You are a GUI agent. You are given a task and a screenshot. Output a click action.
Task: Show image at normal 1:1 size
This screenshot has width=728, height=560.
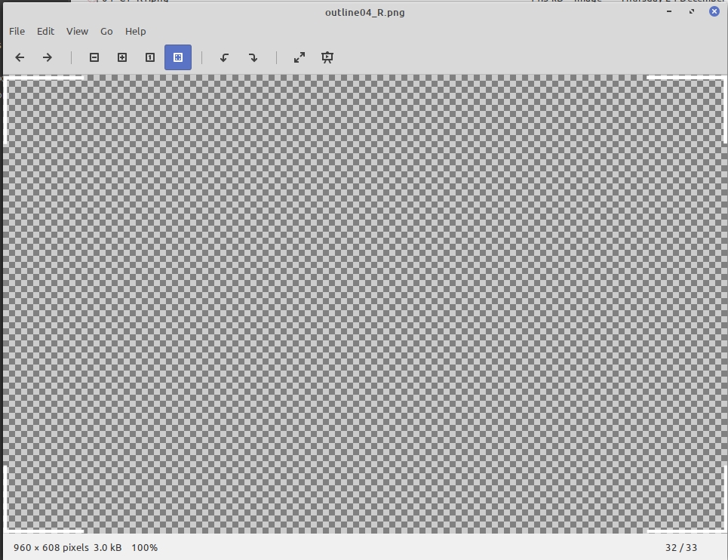tap(150, 57)
